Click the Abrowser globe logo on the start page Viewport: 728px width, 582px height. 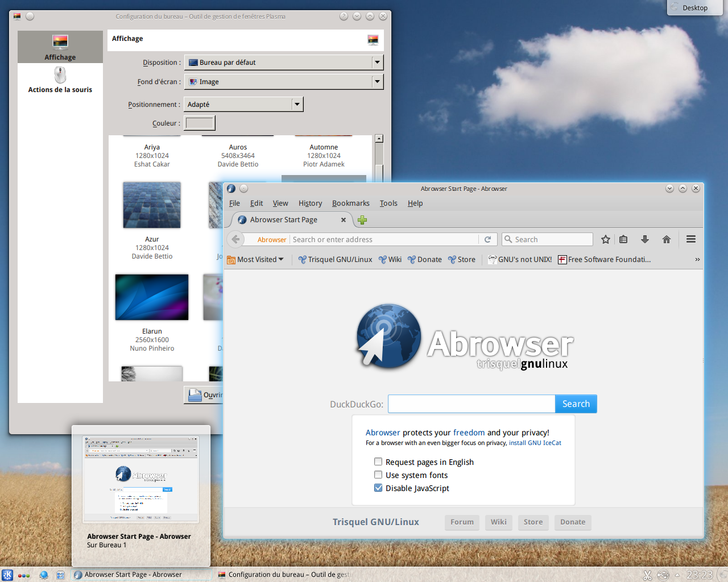(388, 335)
